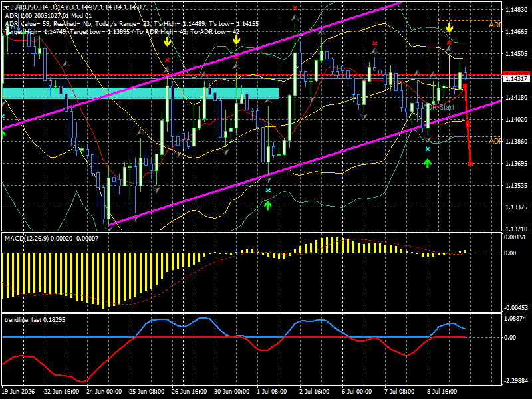Select the 1.14505 price axis label
Viewport: 532px width, 399px height.
517,54
